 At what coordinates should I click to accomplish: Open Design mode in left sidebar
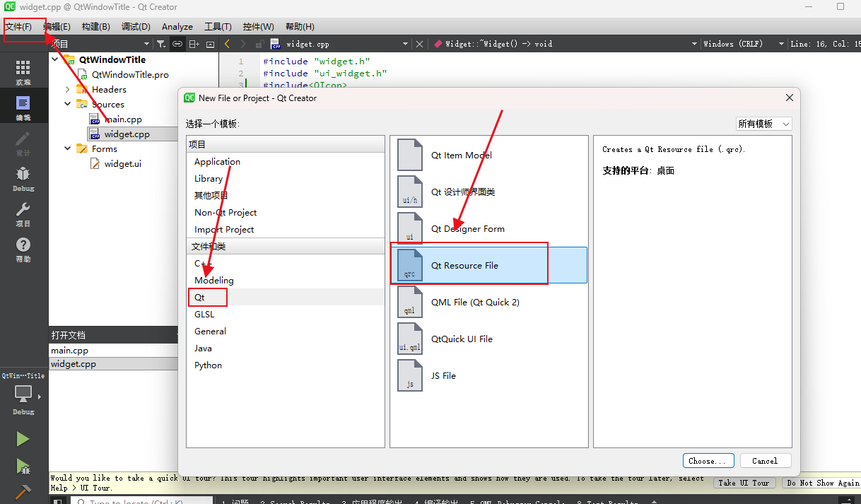23,143
